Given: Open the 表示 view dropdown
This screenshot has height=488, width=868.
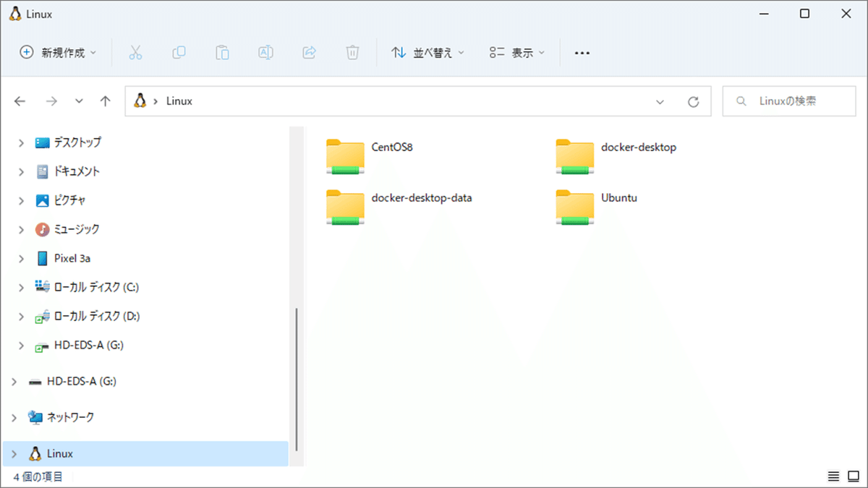Looking at the screenshot, I should [x=517, y=53].
